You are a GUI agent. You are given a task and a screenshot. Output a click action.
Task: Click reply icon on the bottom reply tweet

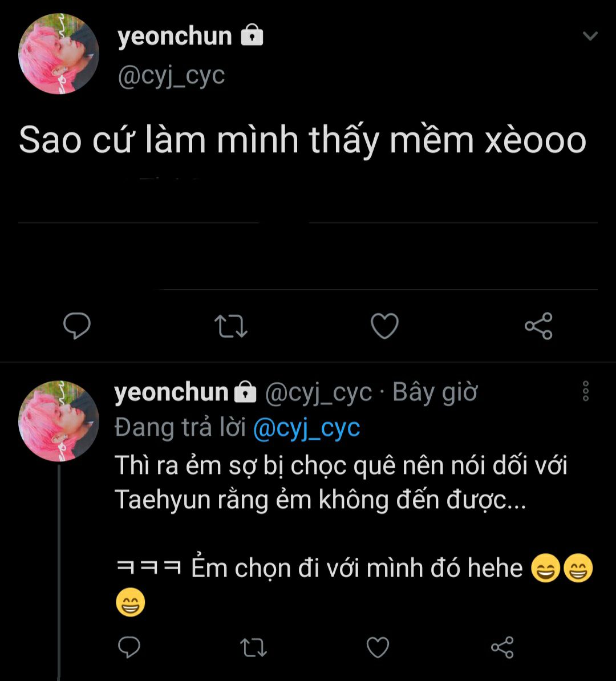[x=129, y=647]
